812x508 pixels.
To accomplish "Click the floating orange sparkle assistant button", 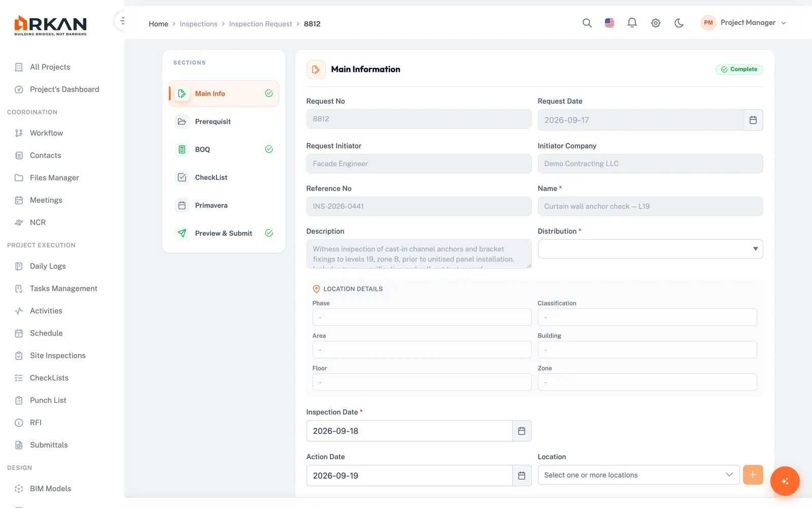I will (x=785, y=481).
